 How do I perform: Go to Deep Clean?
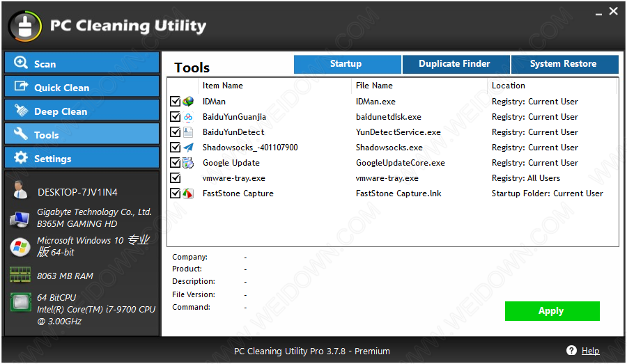click(x=82, y=110)
